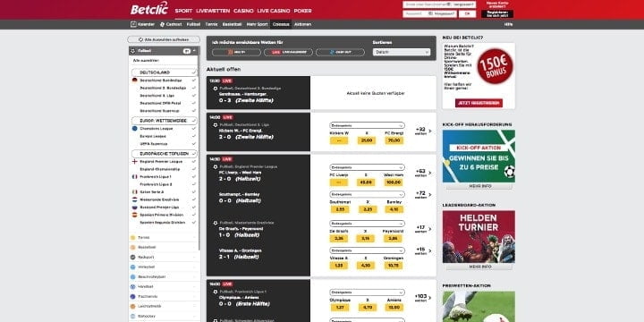This screenshot has height=322, width=644.
Task: Toggle the DEUTSCHLAND group checkmark
Action: [194, 72]
